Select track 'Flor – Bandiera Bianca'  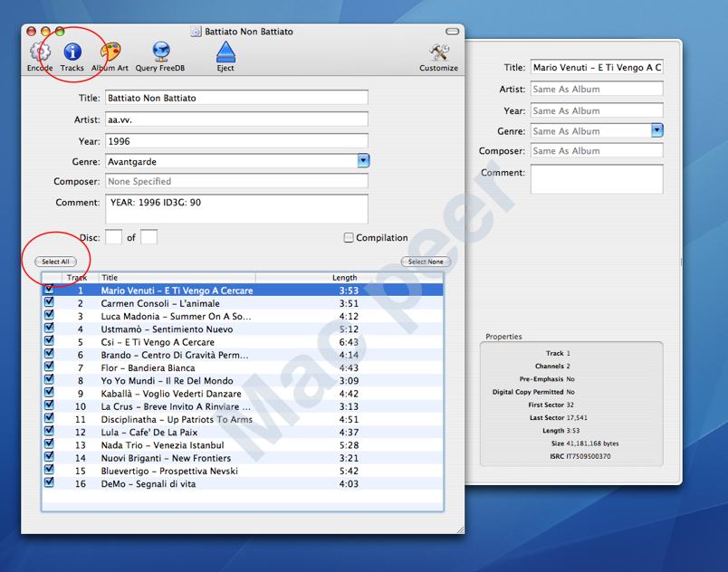243,367
